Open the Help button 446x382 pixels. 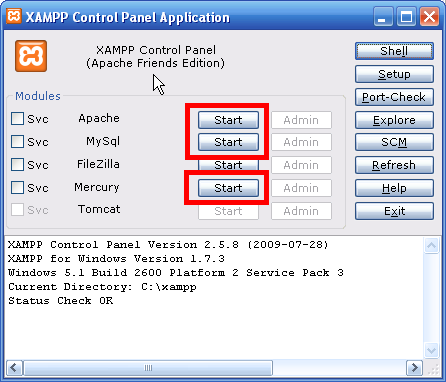pyautogui.click(x=394, y=188)
